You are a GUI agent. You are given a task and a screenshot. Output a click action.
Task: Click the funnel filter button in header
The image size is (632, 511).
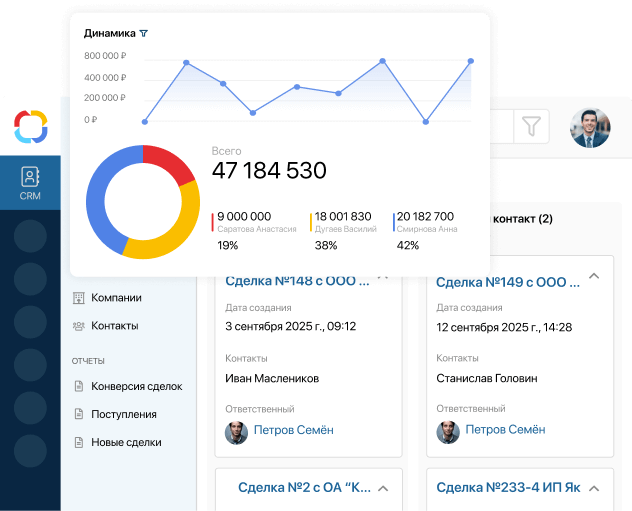pos(531,126)
